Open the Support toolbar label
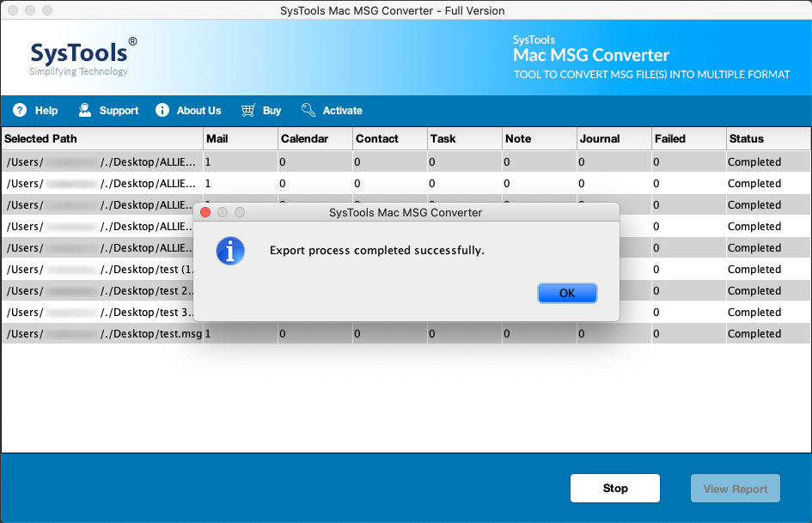This screenshot has height=523, width=812. click(x=119, y=110)
